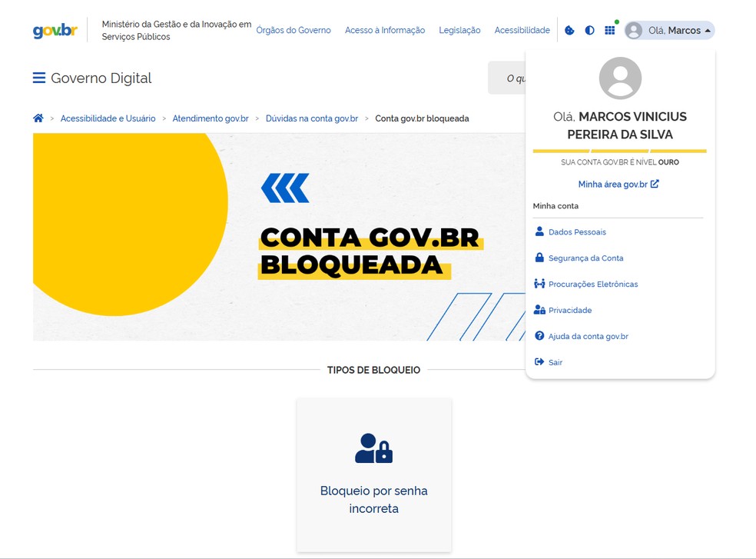The width and height of the screenshot is (756, 559).
Task: Open the Acesso à Informação menu
Action: [385, 30]
